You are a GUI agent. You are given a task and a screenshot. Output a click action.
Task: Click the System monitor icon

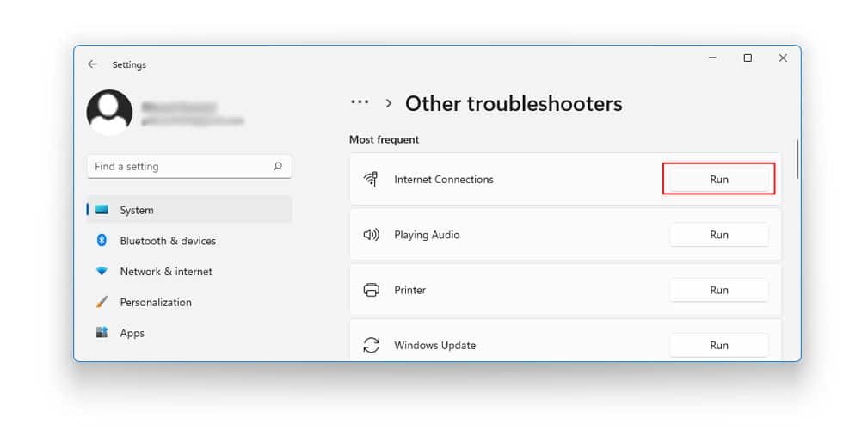102,210
